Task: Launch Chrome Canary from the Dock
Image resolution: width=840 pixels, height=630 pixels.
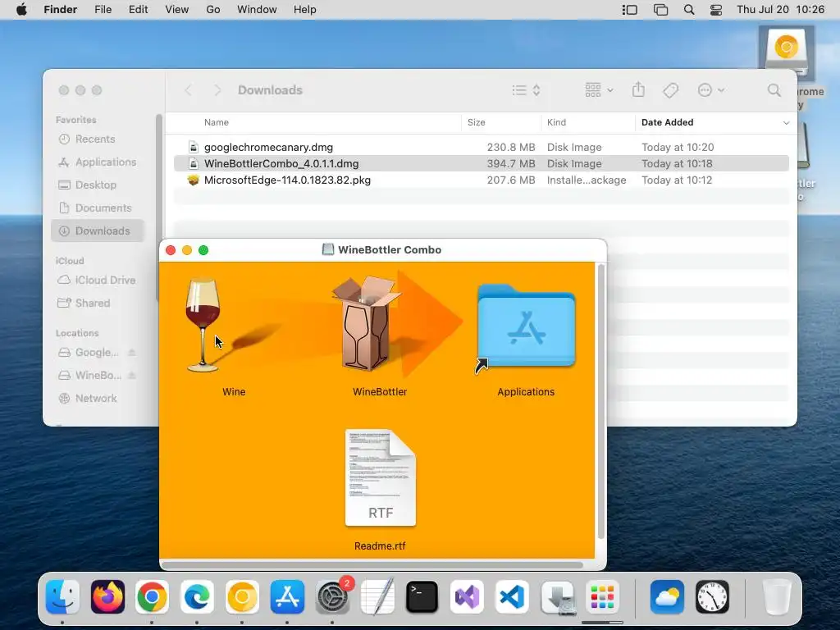Action: tap(242, 597)
